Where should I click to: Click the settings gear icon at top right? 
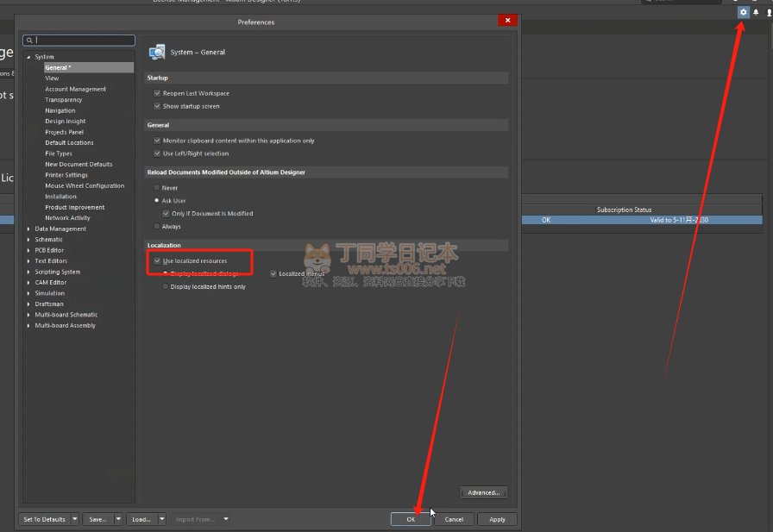coord(743,12)
